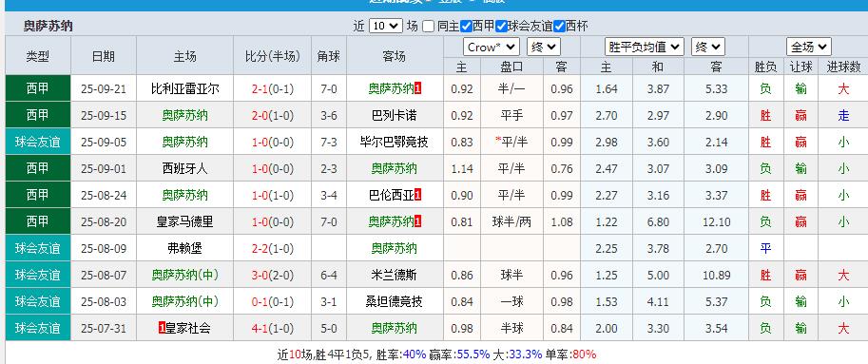Screen dimensions: 868x364
Task: Click the blue 平 result versus 弗赖堡
Action: coord(765,248)
